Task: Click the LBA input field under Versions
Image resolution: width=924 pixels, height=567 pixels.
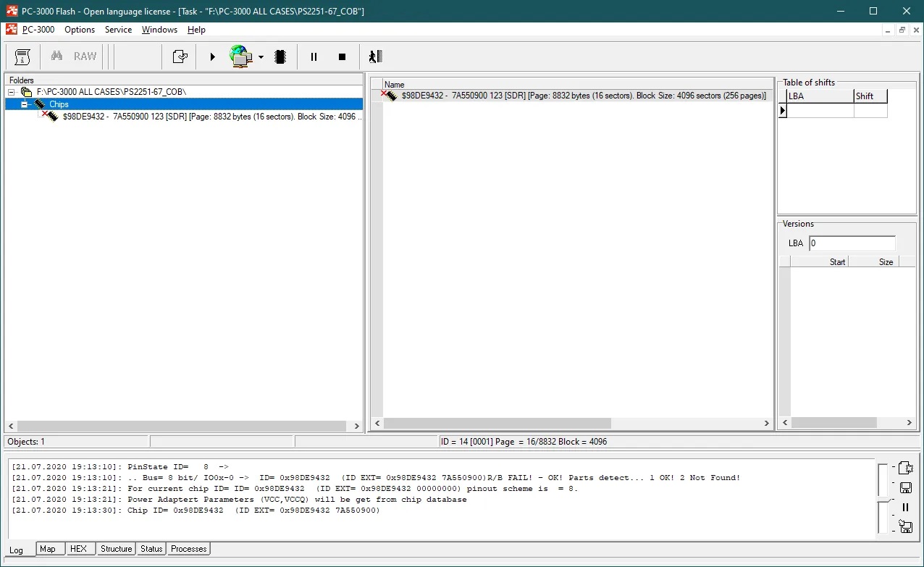Action: (852, 243)
